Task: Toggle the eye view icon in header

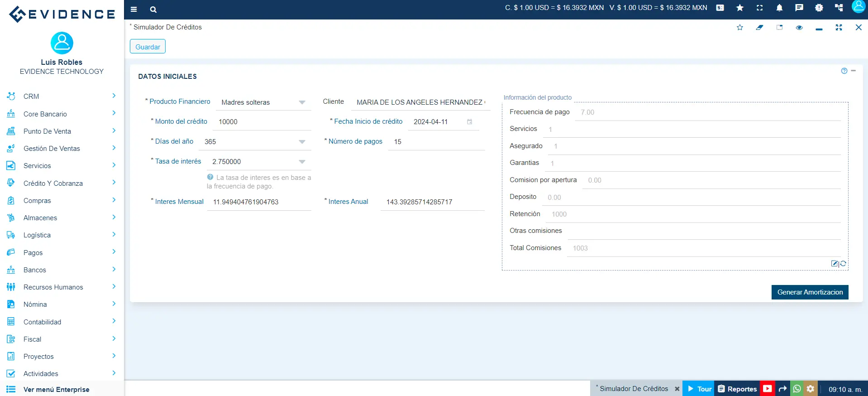Action: pyautogui.click(x=799, y=28)
